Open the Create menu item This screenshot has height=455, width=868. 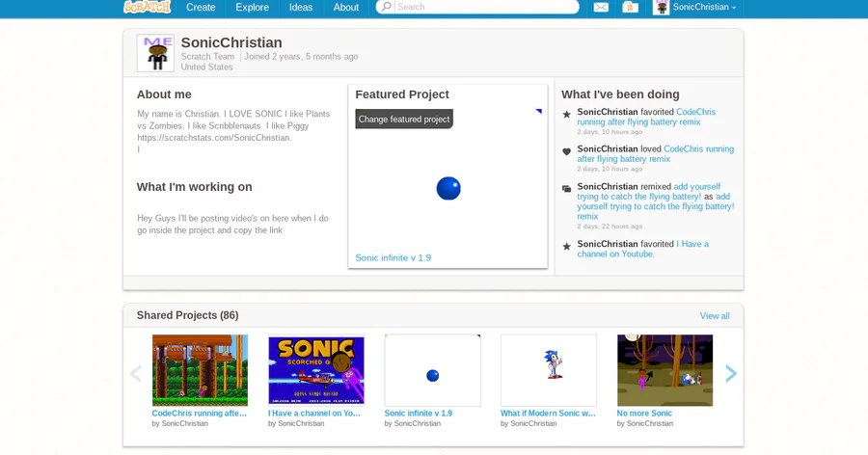(201, 7)
